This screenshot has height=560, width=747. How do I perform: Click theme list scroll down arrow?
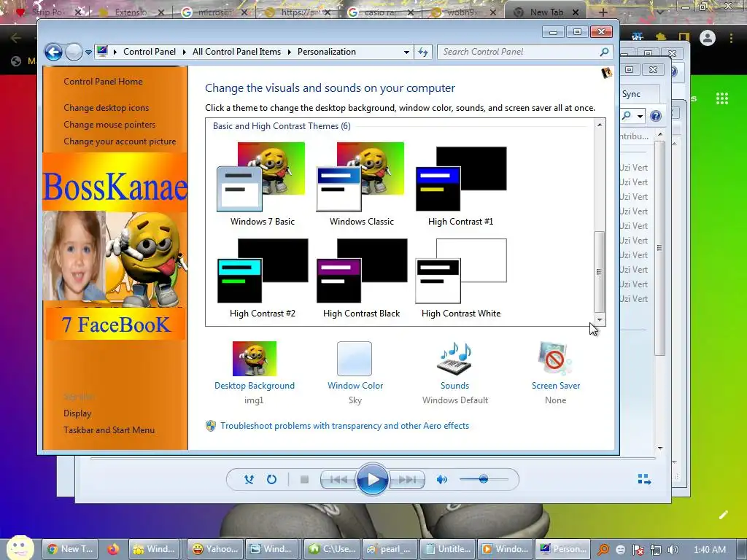click(x=600, y=320)
